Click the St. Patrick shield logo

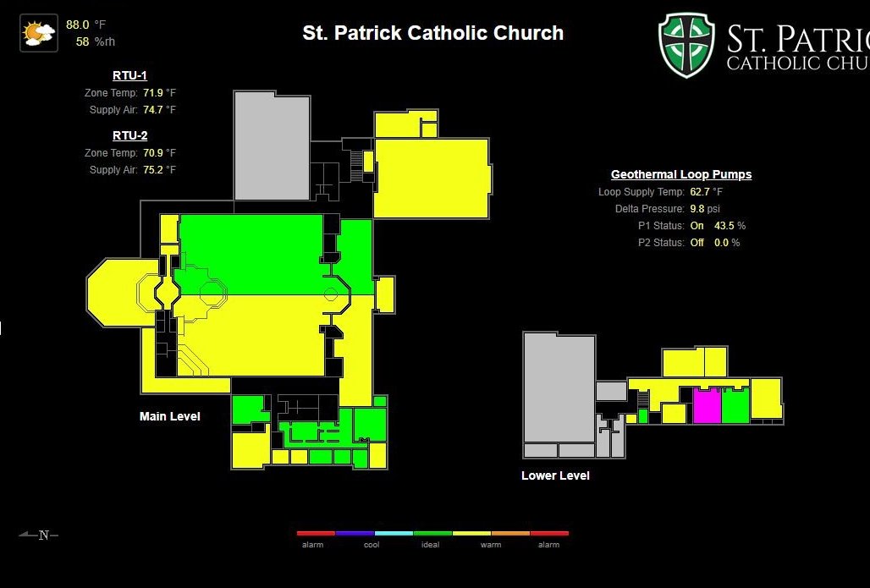[686, 45]
